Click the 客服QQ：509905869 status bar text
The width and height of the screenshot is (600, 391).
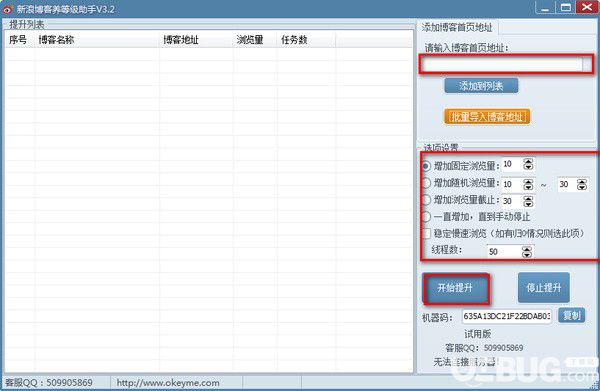tap(49, 383)
